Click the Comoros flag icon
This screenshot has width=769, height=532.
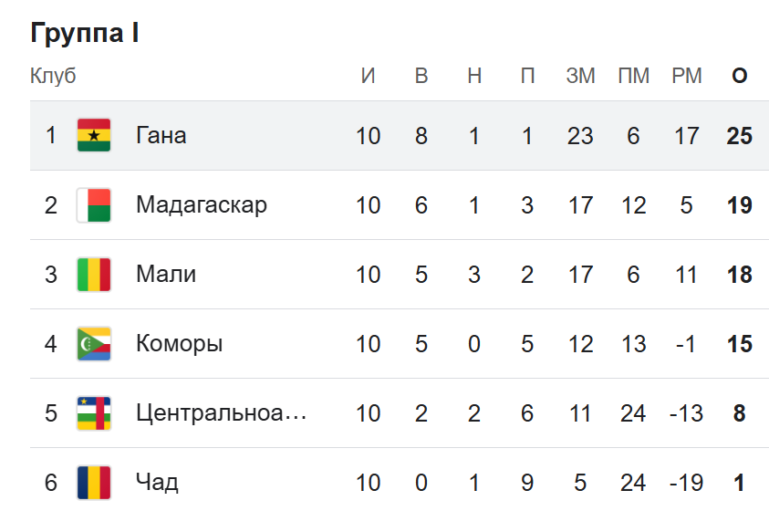(x=94, y=344)
